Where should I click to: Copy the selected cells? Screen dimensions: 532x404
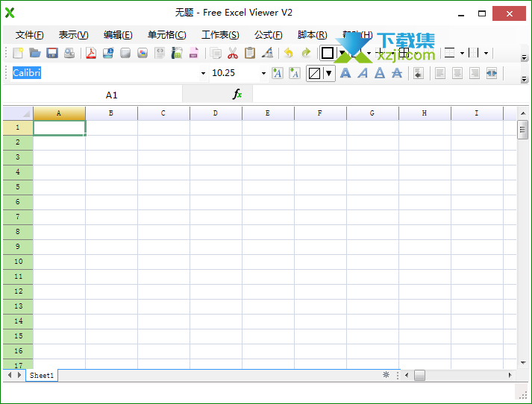(x=216, y=53)
